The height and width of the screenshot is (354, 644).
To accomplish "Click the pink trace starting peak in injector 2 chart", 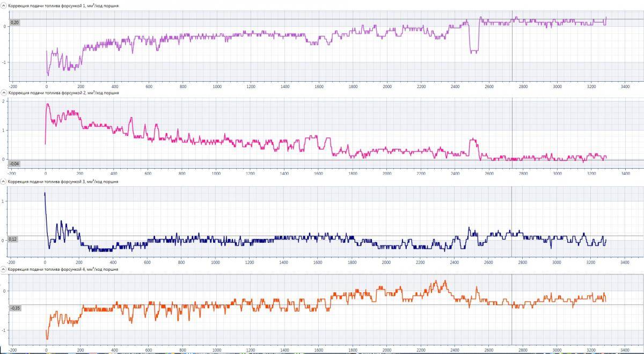I will (48, 105).
